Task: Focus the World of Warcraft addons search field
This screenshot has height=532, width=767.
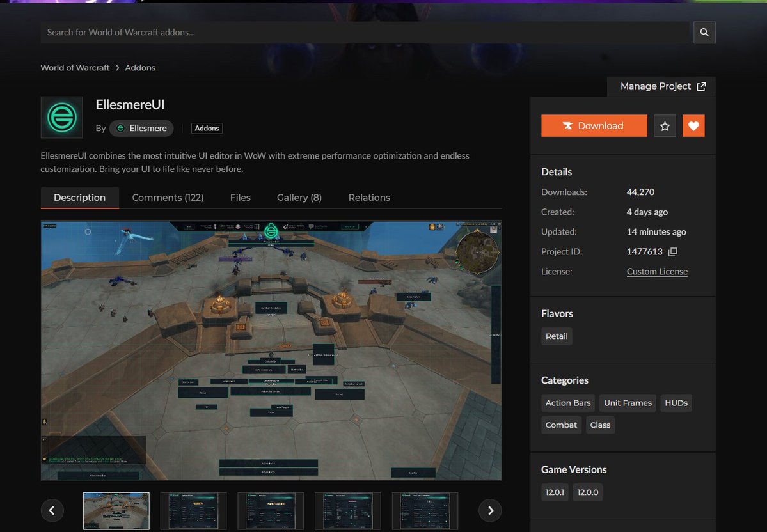Action: [365, 32]
